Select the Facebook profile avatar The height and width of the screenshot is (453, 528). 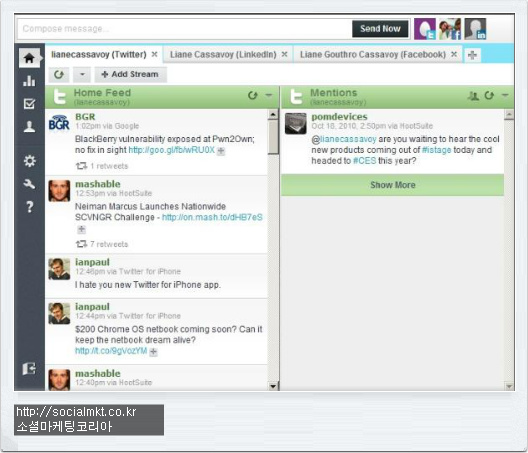450,29
